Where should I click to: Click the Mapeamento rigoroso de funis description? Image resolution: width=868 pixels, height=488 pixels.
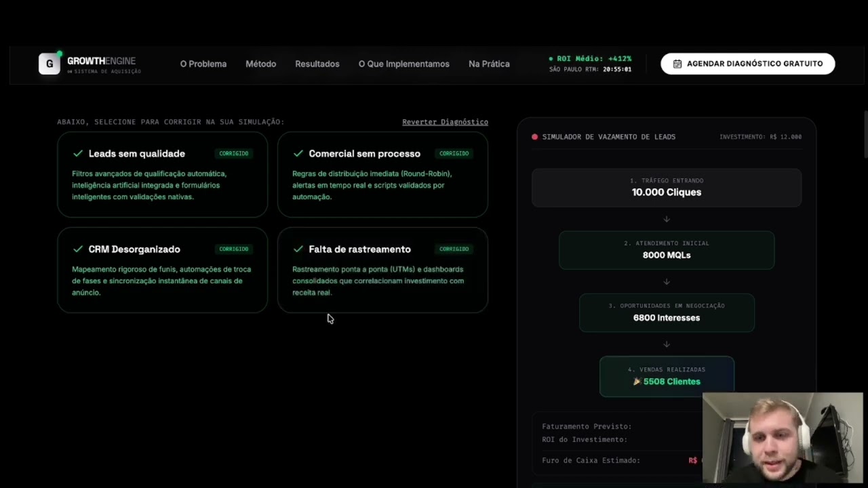click(161, 281)
